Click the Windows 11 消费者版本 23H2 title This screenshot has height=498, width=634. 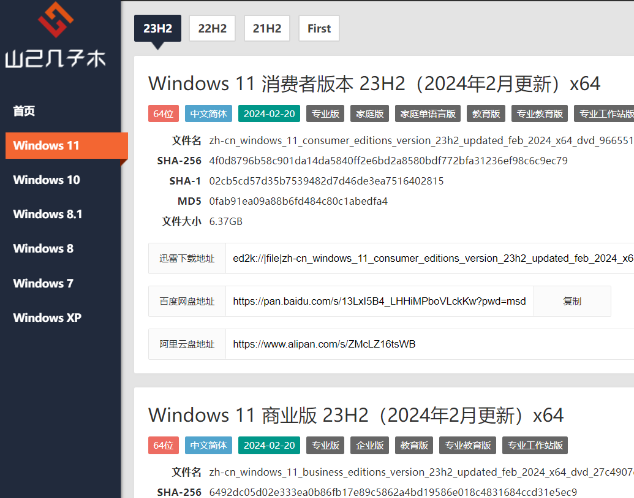pyautogui.click(x=374, y=84)
